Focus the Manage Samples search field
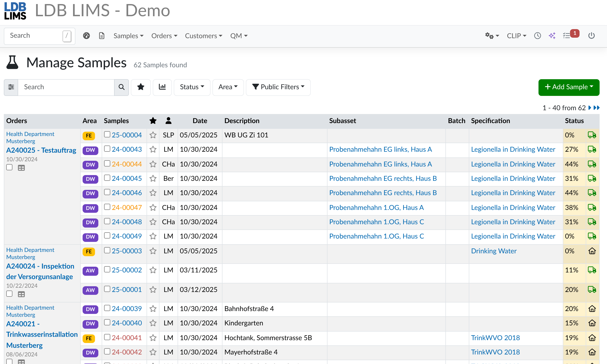607x364 pixels. [66, 87]
